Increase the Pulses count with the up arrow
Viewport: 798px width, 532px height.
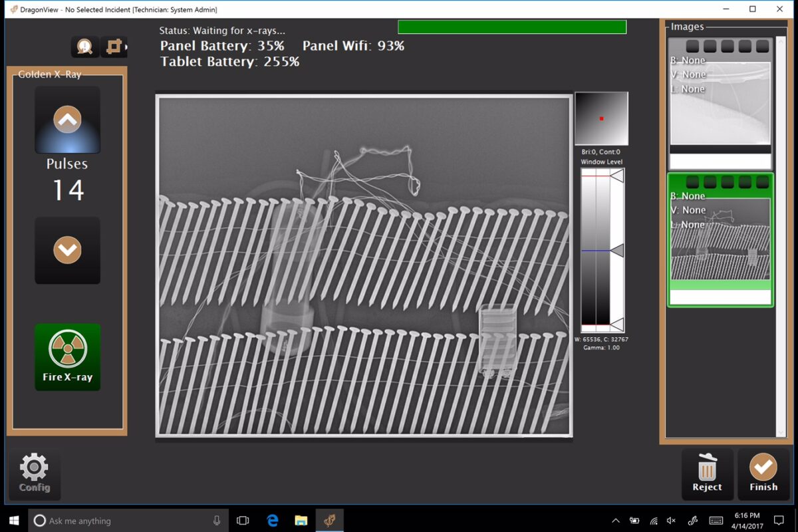[x=66, y=120]
